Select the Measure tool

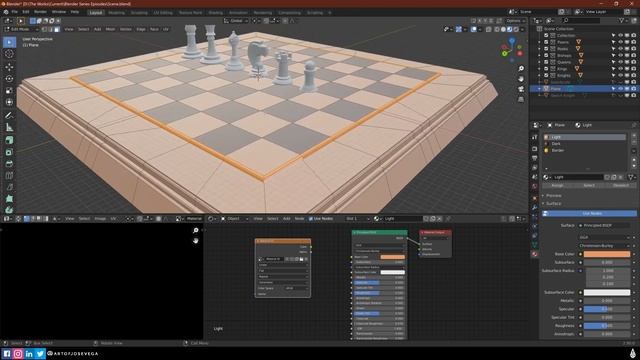pyautogui.click(x=9, y=127)
